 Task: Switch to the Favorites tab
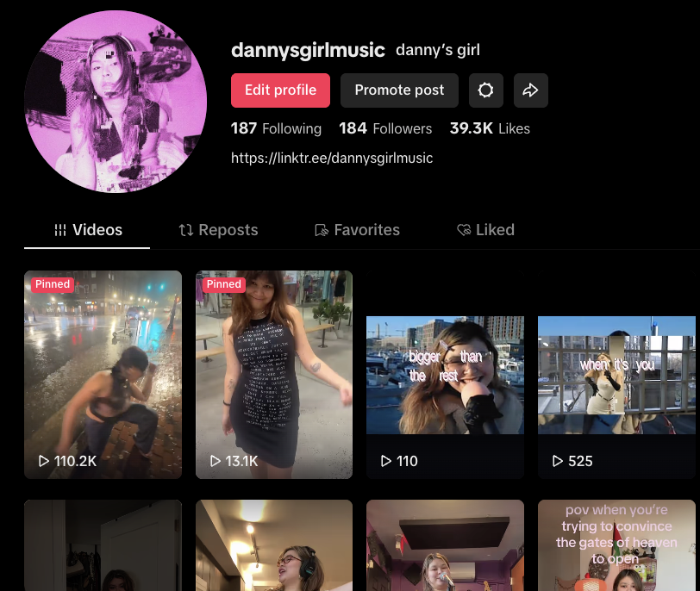(357, 229)
